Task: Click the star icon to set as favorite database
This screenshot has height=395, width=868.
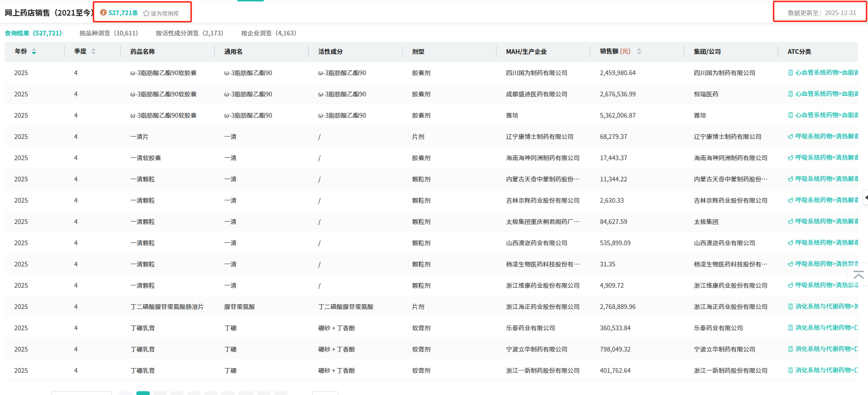Action: (146, 13)
